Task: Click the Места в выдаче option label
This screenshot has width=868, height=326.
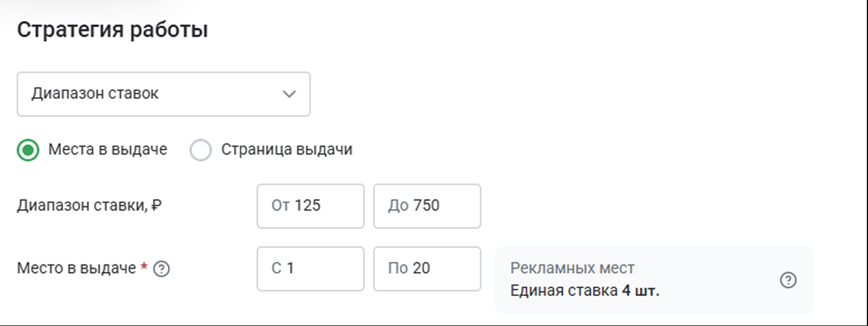Action: [108, 150]
